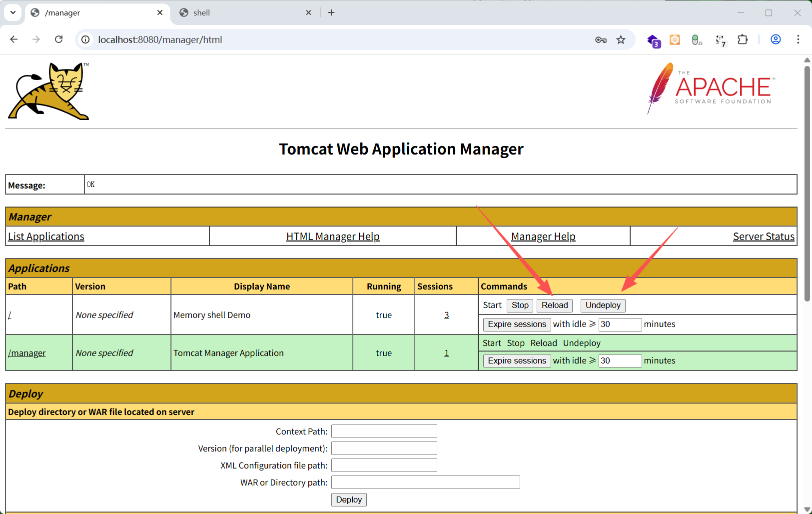Bookmark this page with the star icon
Viewport: 812px width, 514px height.
621,39
